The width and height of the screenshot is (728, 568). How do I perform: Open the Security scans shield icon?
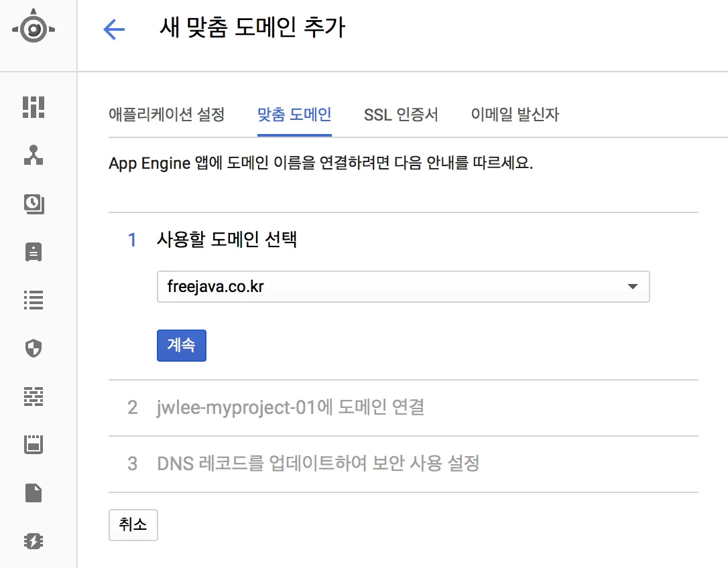click(34, 348)
